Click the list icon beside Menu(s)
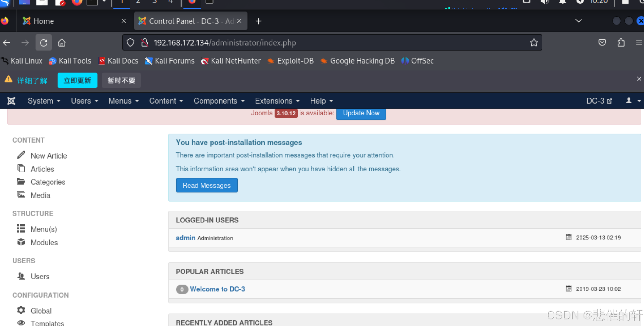Viewport: 644px width, 326px height. tap(21, 228)
